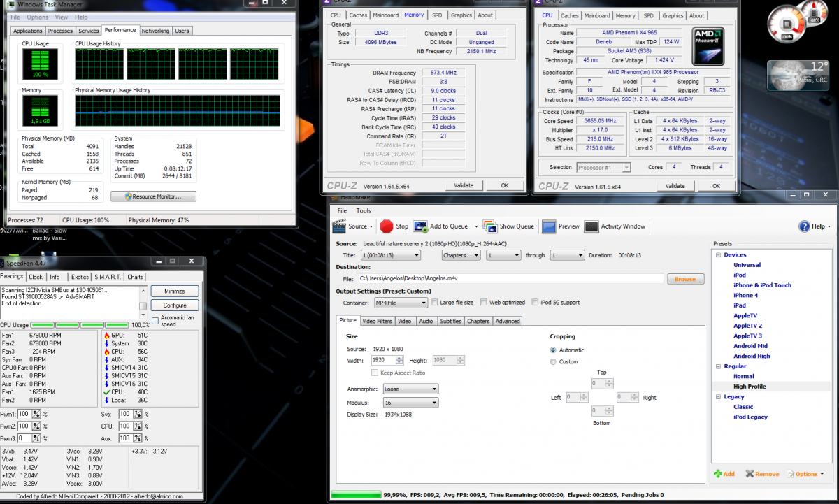Collapse the Legacy preset group
This screenshot has width=839, height=504.
[x=717, y=397]
